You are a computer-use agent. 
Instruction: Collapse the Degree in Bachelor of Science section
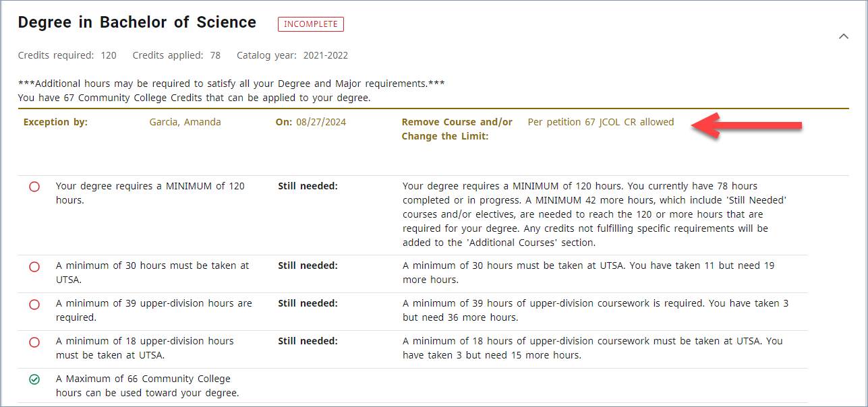[843, 36]
